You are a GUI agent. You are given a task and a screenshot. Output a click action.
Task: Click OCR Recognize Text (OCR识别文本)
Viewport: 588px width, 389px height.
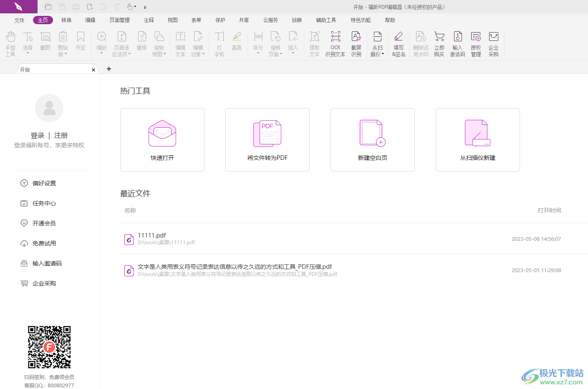(x=336, y=43)
